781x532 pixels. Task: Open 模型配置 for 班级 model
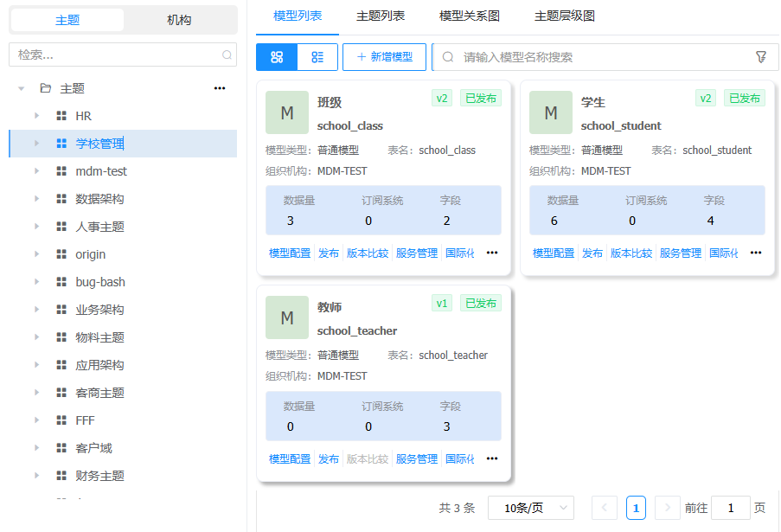tap(289, 253)
